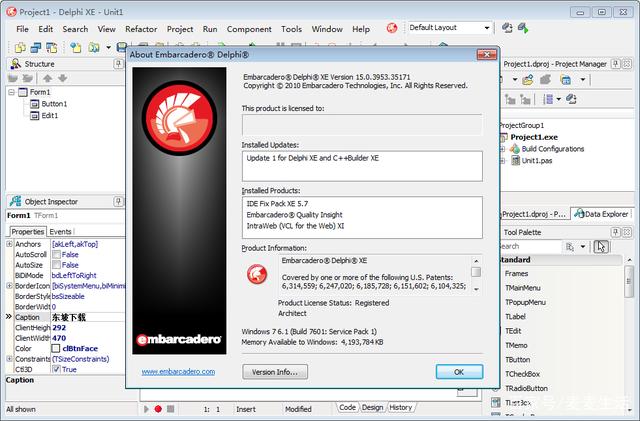Click the Sync icon at the end of the Project Manager toolbar
Image resolution: width=640 pixels, height=421 pixels.
(571, 99)
